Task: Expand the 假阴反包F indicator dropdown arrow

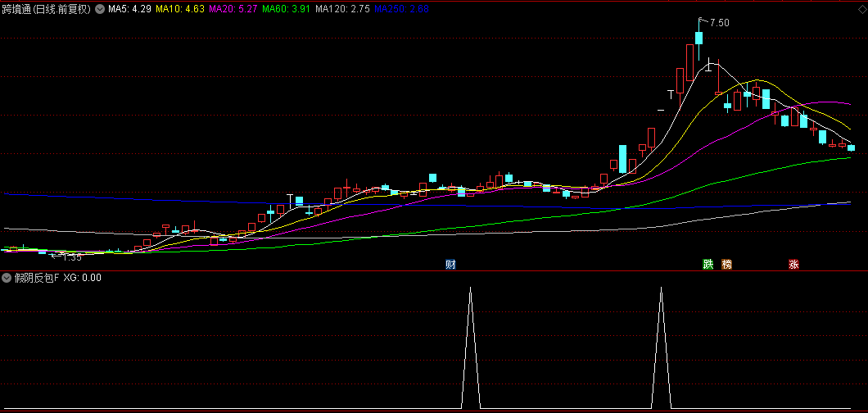Action: coord(7,278)
